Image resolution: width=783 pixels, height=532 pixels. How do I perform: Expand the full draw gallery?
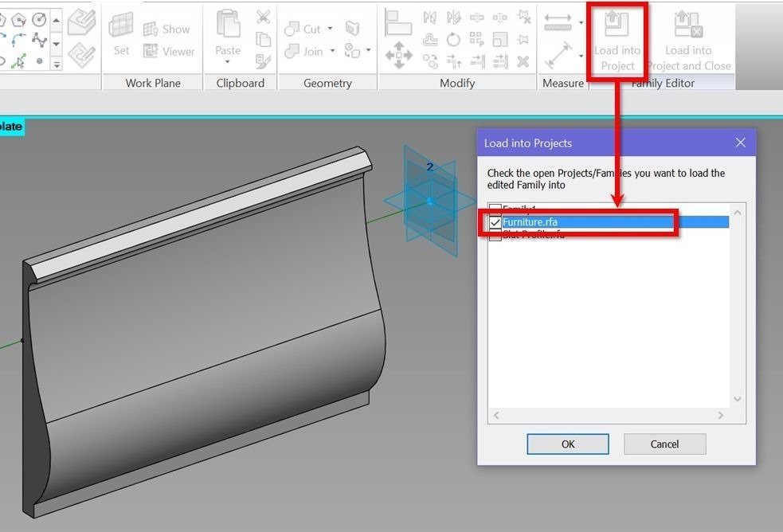pyautogui.click(x=57, y=64)
